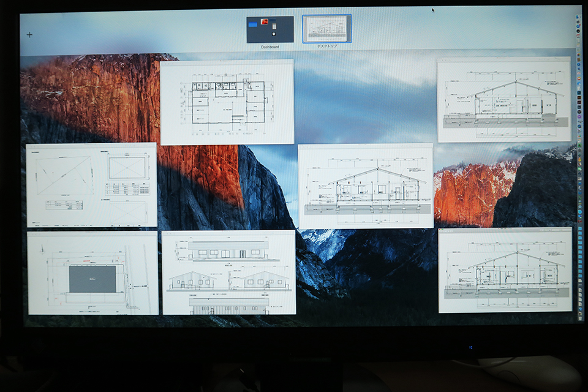Open Finder from the Dock

[578, 17]
